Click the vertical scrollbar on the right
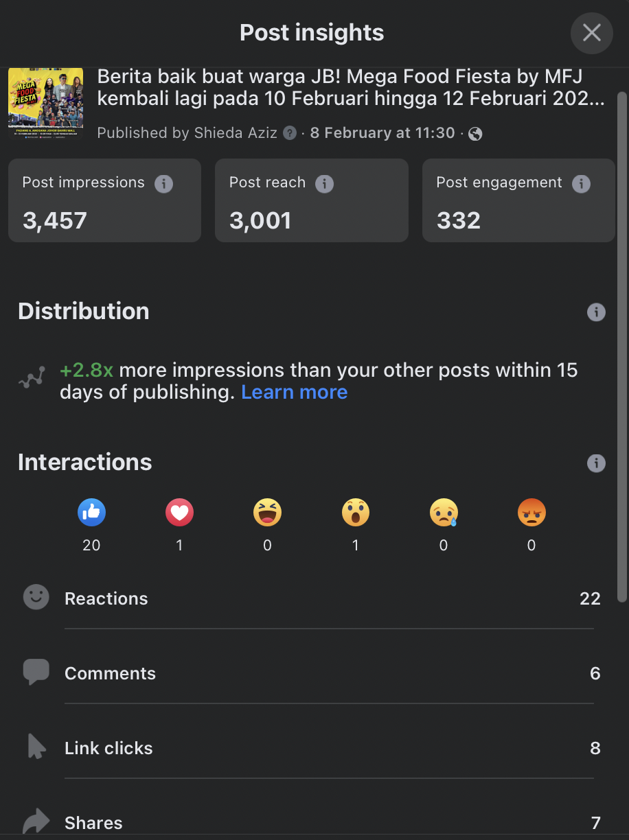This screenshot has width=629, height=840. coord(622,347)
